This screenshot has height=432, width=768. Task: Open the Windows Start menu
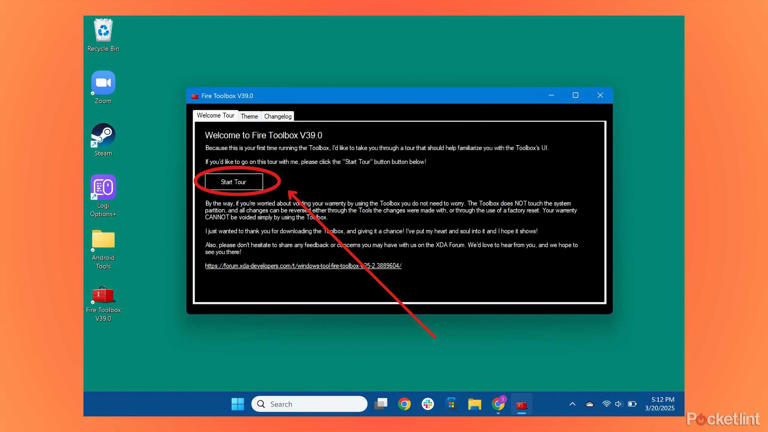[238, 404]
